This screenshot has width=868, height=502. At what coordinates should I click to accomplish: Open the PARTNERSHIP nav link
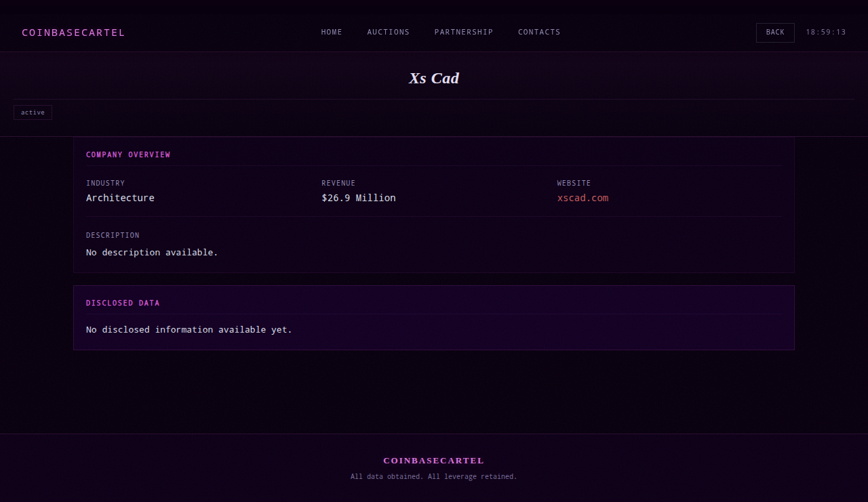pos(464,32)
